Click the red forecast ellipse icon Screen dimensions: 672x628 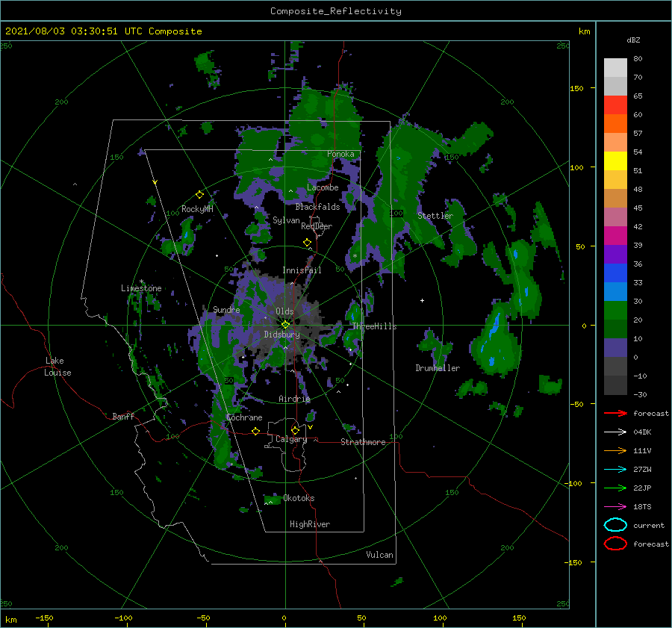[x=615, y=544]
